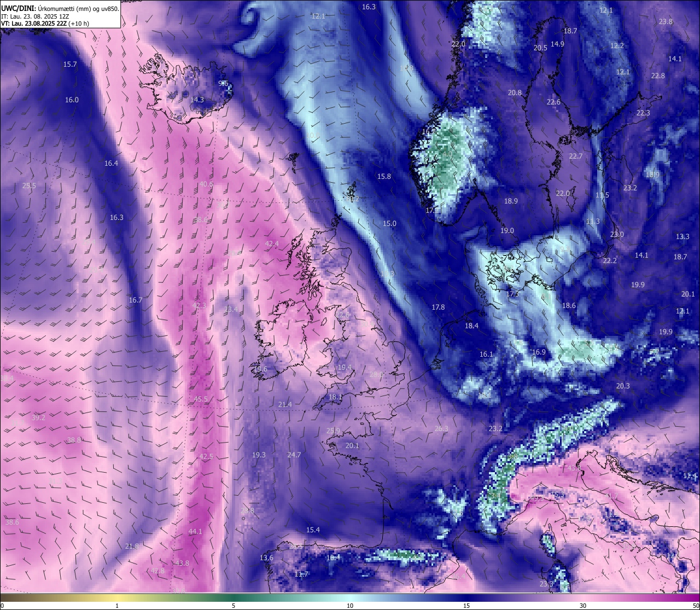The height and width of the screenshot is (610, 700).
Task: Click the 22.3 value over the Gulf of Finland
Action: coord(643,113)
